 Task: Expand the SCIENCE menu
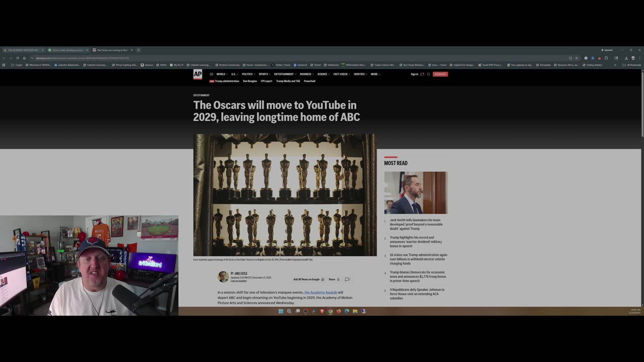pos(323,74)
